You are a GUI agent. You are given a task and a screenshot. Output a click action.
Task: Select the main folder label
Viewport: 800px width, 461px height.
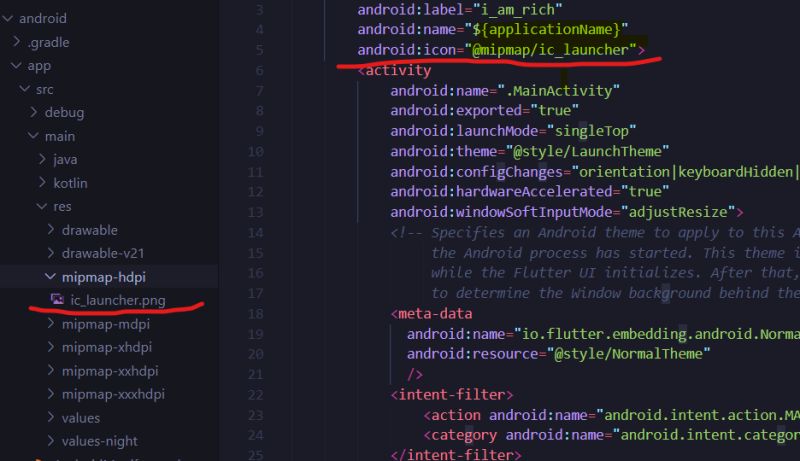point(60,136)
